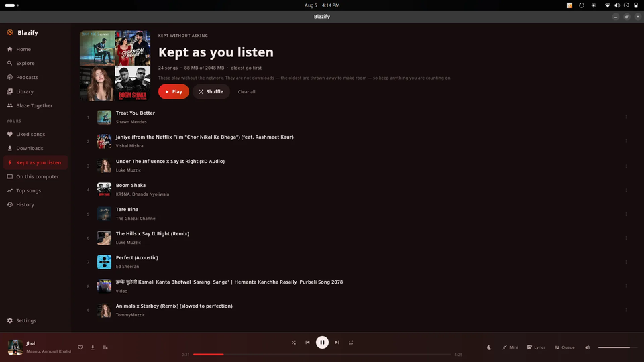Select the Janiye song row
The height and width of the screenshot is (362, 644).
pos(356,141)
